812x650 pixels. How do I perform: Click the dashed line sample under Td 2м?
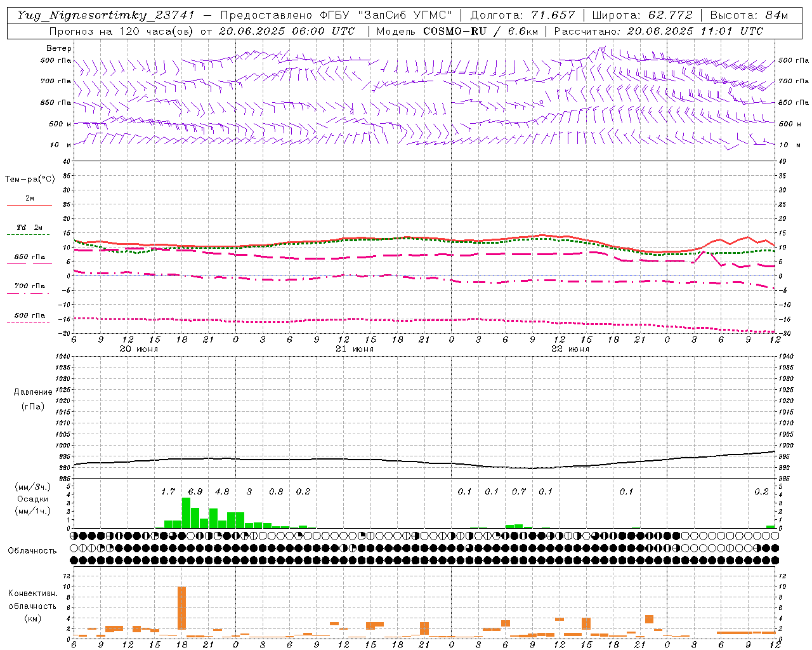point(29,234)
